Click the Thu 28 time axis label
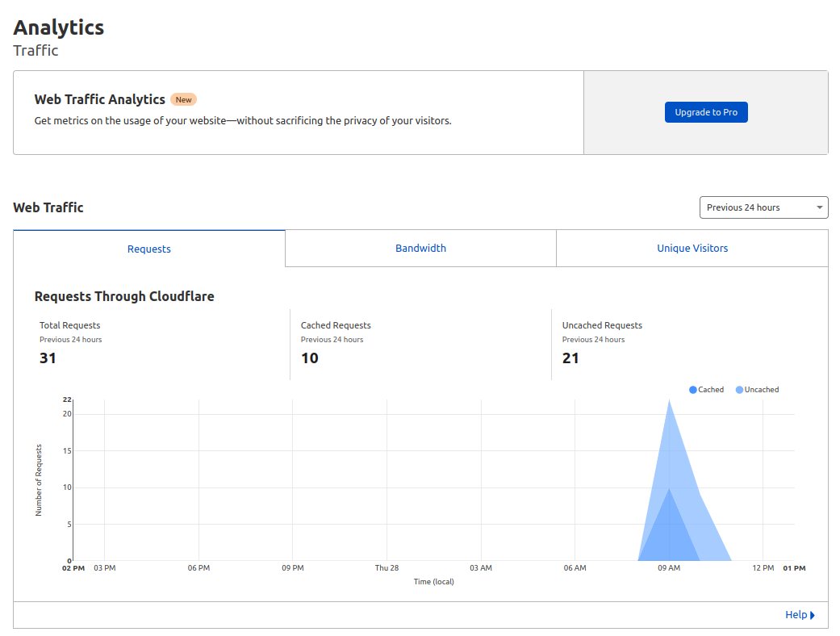This screenshot has width=840, height=636. point(387,568)
